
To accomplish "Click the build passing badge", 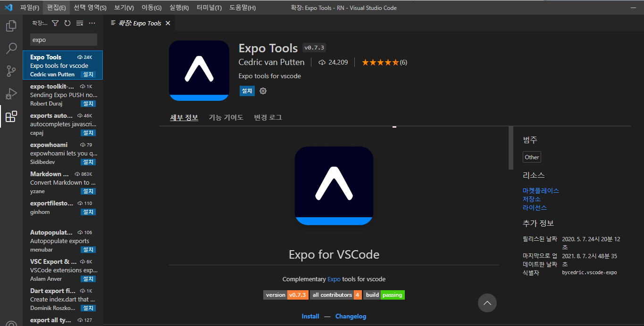I will (384, 295).
